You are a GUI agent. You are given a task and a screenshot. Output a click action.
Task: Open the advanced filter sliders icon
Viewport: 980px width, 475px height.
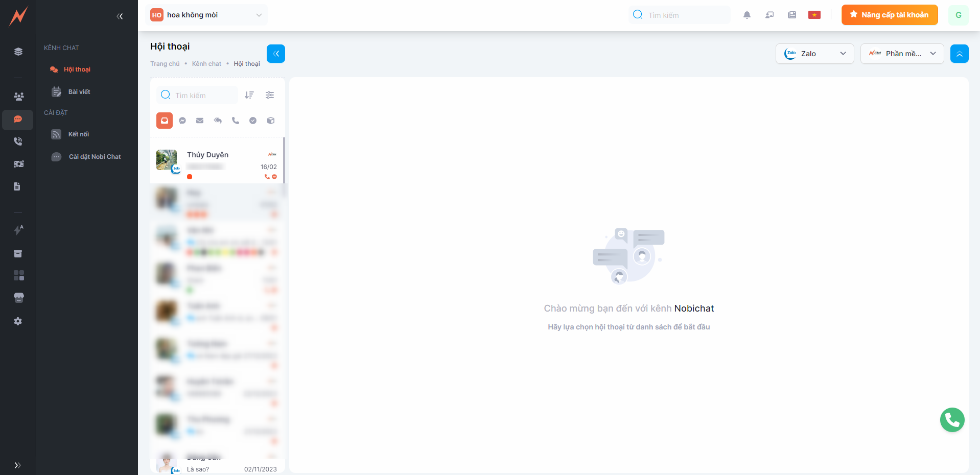point(270,95)
